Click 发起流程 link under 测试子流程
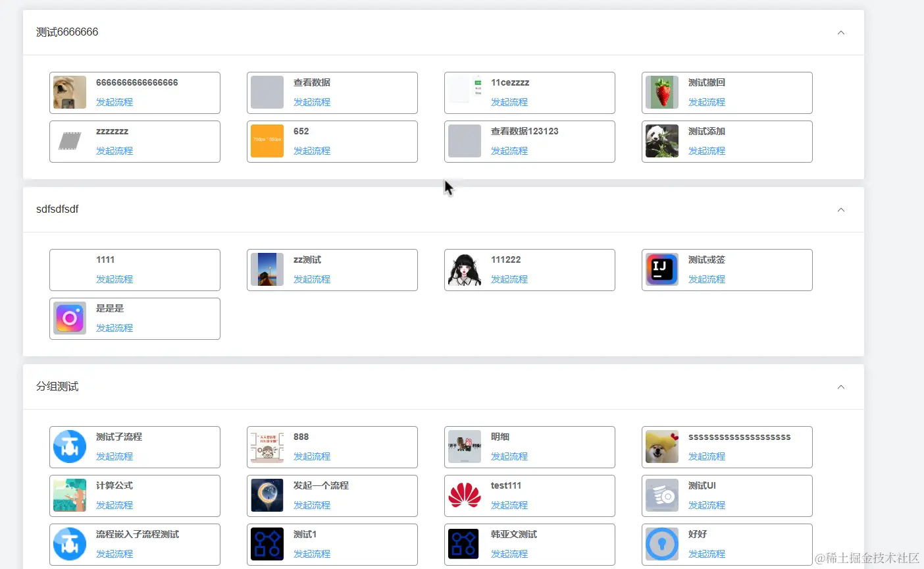This screenshot has height=569, width=924. click(x=115, y=456)
